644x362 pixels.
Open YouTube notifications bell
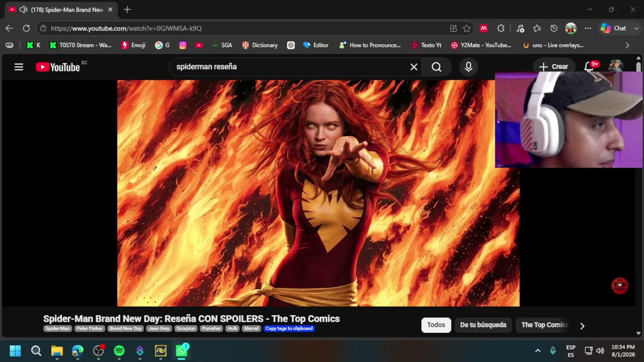589,67
